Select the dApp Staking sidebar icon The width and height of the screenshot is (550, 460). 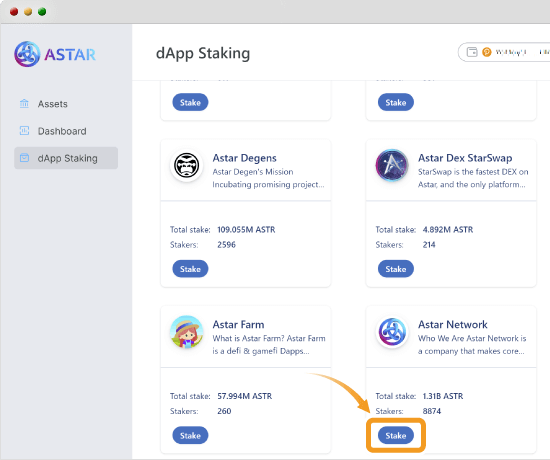coord(24,158)
